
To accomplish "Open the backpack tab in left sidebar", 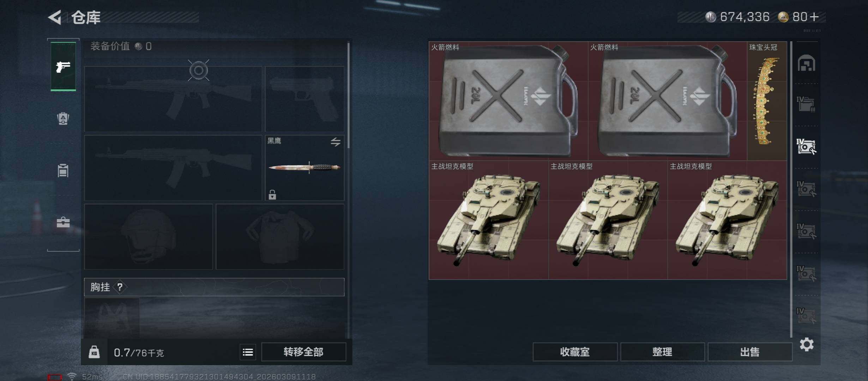I will point(63,119).
